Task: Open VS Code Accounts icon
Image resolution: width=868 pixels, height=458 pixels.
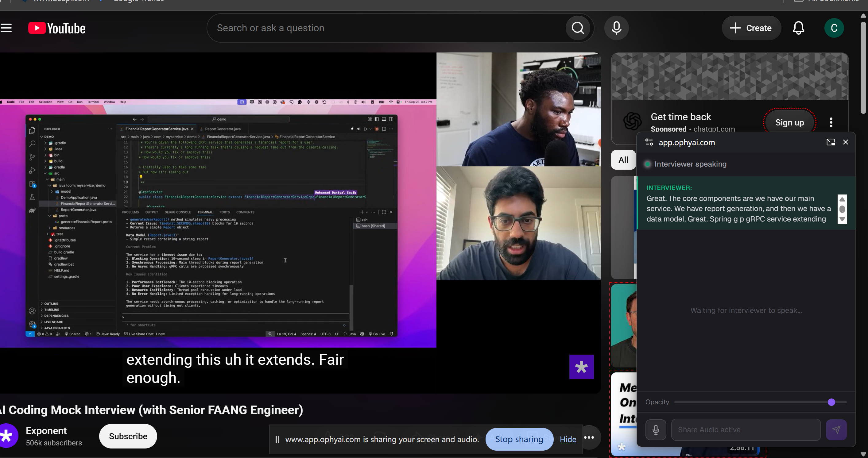Action: [32, 311]
